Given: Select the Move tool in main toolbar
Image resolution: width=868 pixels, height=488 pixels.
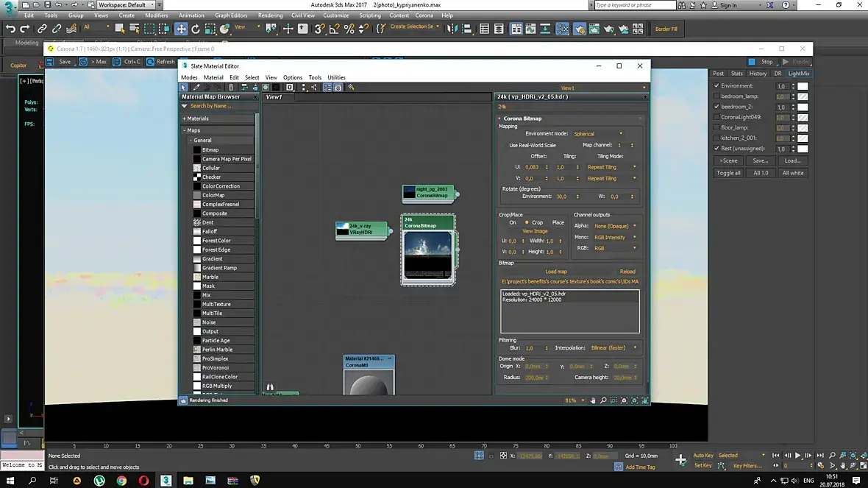Looking at the screenshot, I should [x=181, y=29].
